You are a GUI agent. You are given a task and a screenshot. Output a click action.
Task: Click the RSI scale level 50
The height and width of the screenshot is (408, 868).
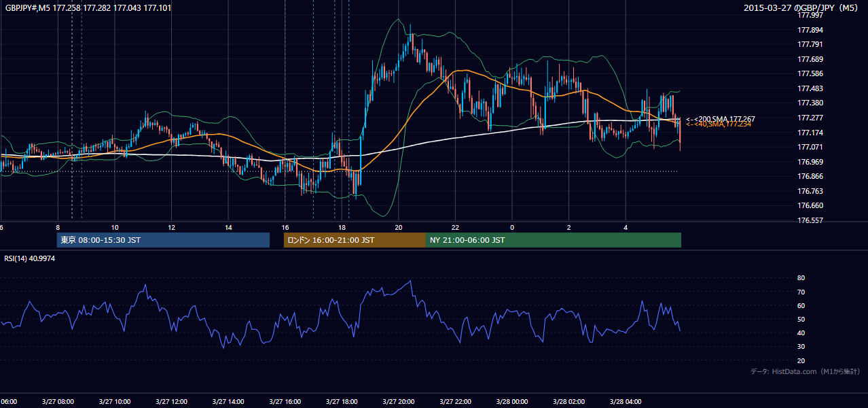click(x=801, y=319)
